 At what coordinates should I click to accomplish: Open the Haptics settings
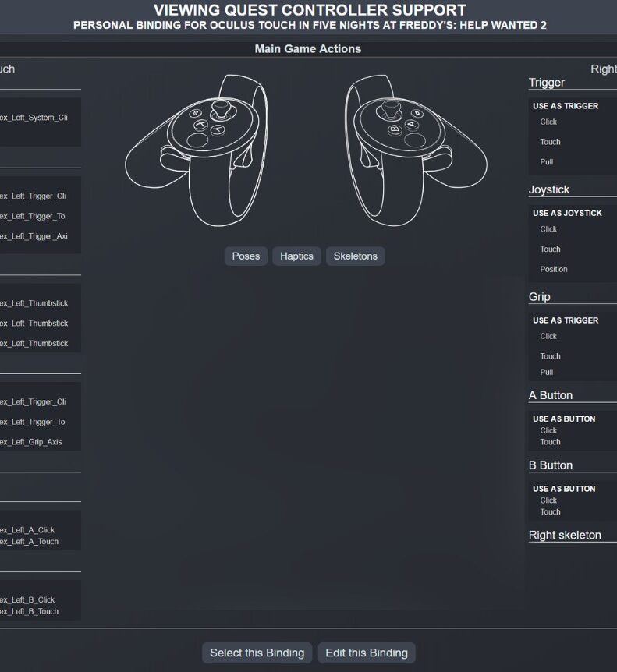[296, 256]
